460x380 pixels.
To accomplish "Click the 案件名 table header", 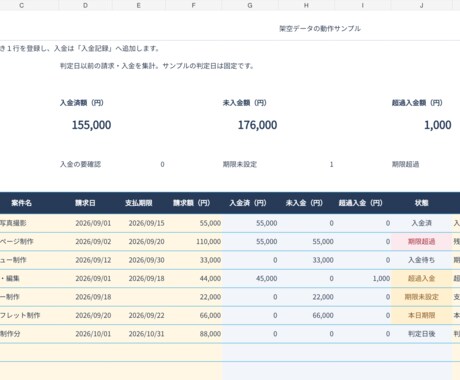I will click(21, 203).
